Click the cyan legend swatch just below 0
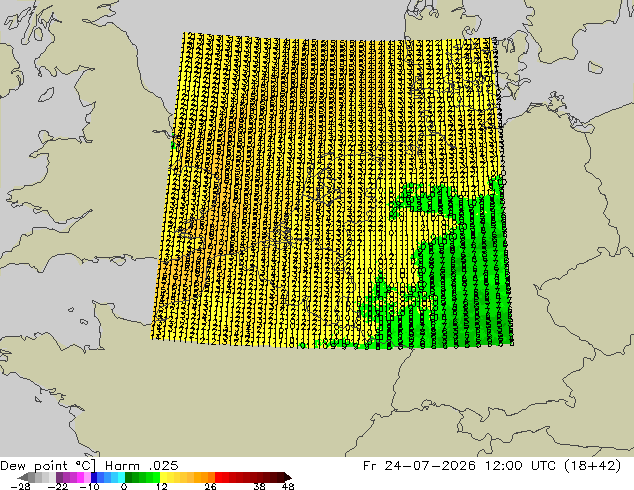This screenshot has height=490, width=634. [121, 477]
